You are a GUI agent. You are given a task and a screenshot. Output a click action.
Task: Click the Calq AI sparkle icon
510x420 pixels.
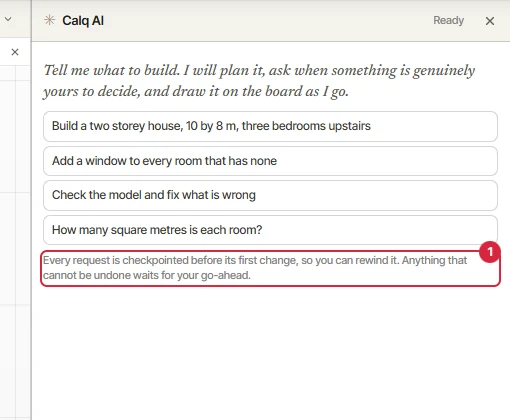coord(49,20)
